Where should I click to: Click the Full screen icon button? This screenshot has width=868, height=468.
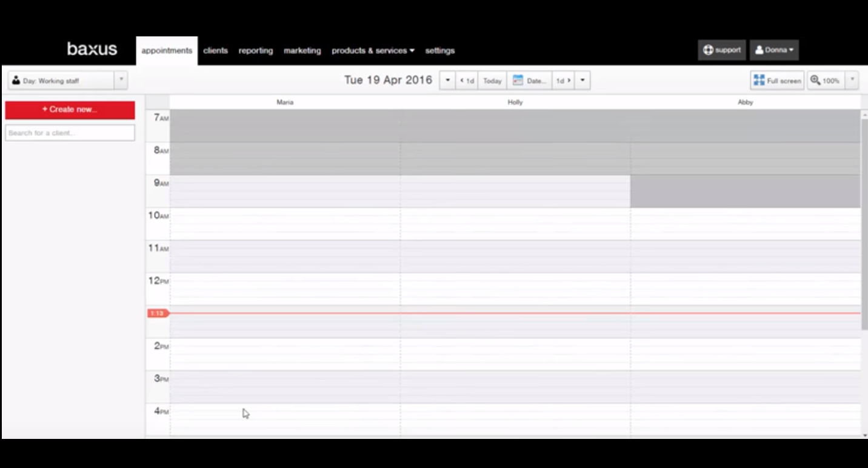[777, 81]
